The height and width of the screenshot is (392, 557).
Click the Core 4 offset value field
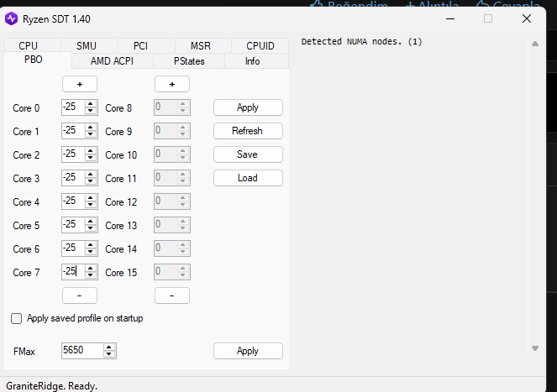(x=73, y=201)
